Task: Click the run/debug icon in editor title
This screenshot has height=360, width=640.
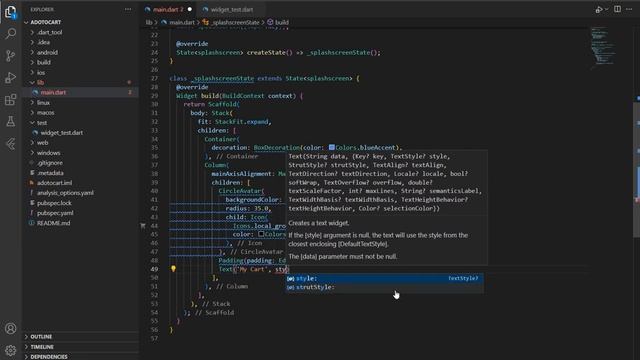Action: coord(599,9)
